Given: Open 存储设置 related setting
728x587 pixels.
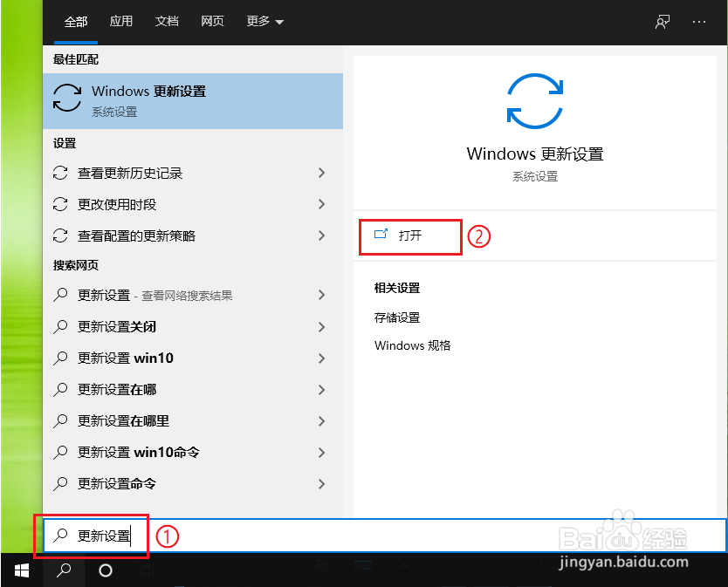Looking at the screenshot, I should [397, 317].
